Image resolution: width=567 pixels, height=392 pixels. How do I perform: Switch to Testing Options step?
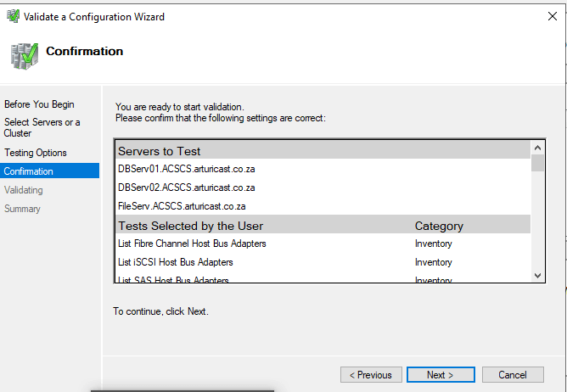(x=36, y=153)
